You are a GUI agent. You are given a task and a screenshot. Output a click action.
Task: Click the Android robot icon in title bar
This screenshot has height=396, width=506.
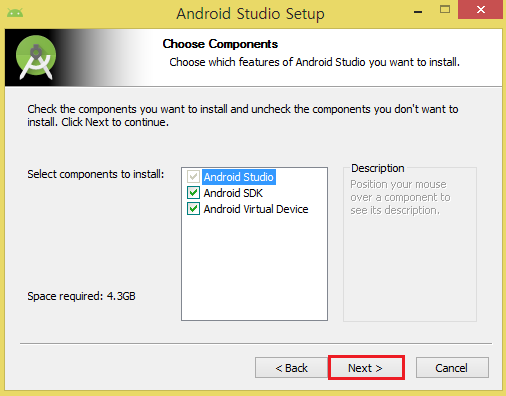coord(15,13)
